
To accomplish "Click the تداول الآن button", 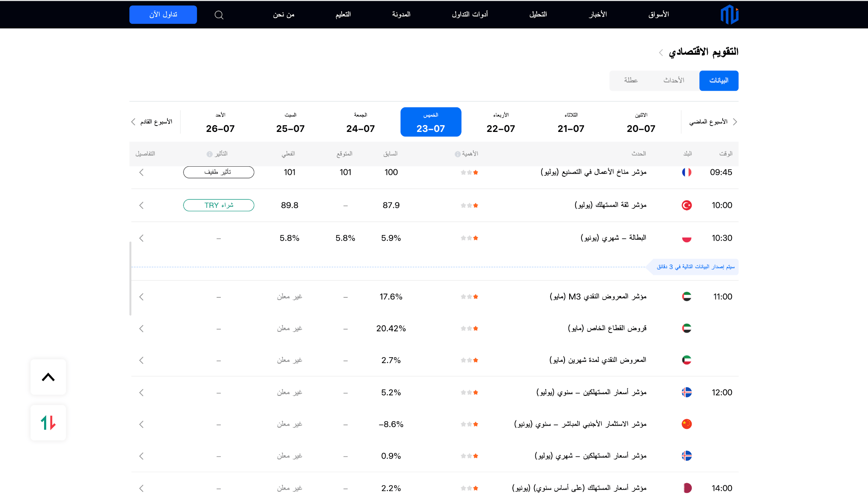I will pyautogui.click(x=163, y=14).
